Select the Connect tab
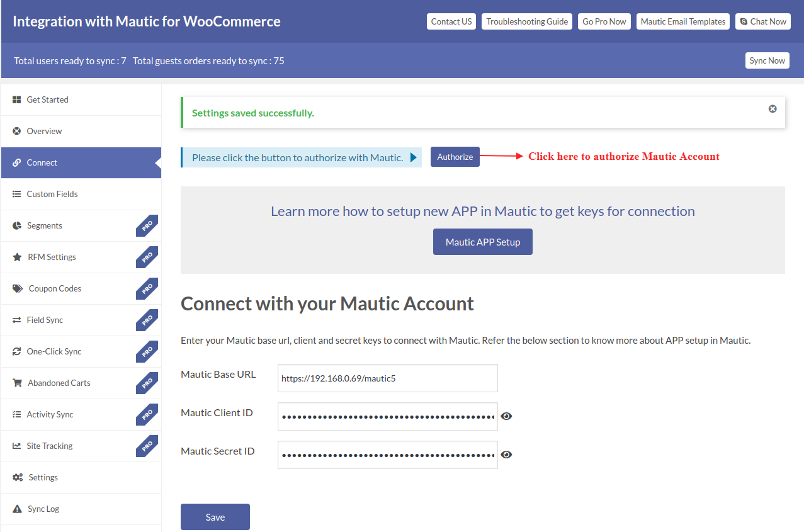The image size is (804, 532). point(81,162)
